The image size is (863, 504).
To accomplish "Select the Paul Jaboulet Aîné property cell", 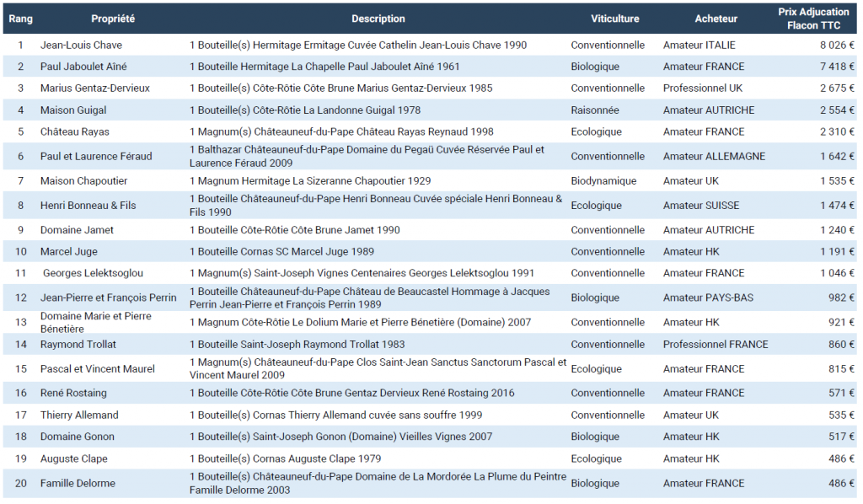I will (x=83, y=67).
